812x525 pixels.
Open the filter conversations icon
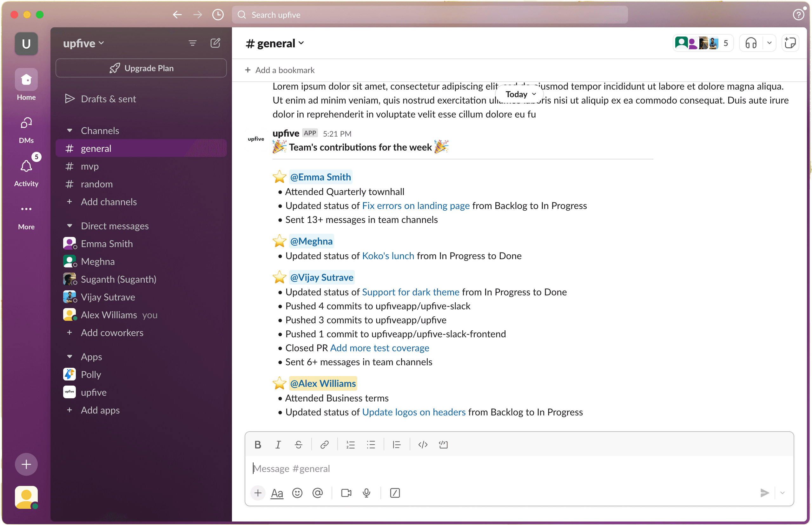[192, 43]
